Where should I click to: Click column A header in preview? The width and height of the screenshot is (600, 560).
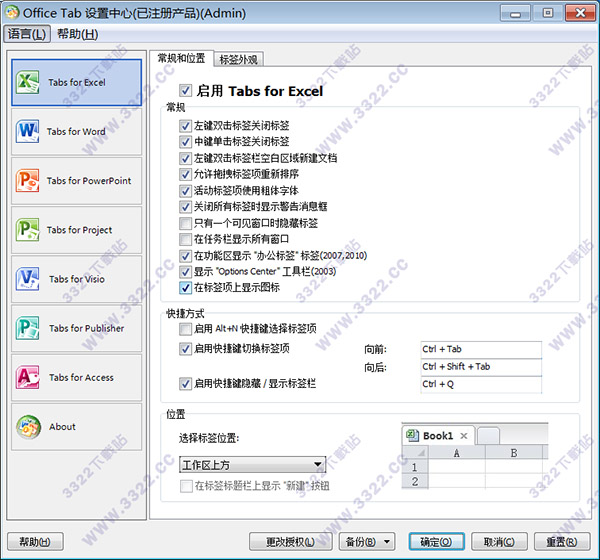[457, 453]
